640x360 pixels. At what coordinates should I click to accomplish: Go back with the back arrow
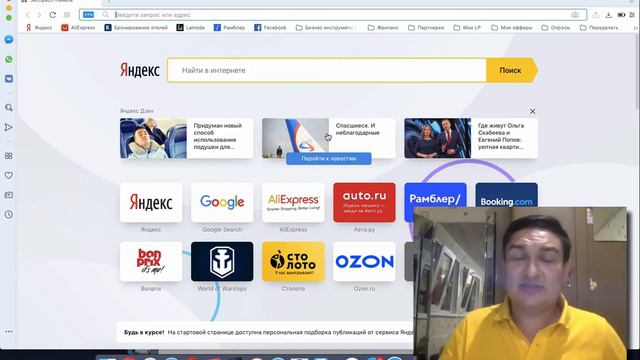(x=28, y=15)
